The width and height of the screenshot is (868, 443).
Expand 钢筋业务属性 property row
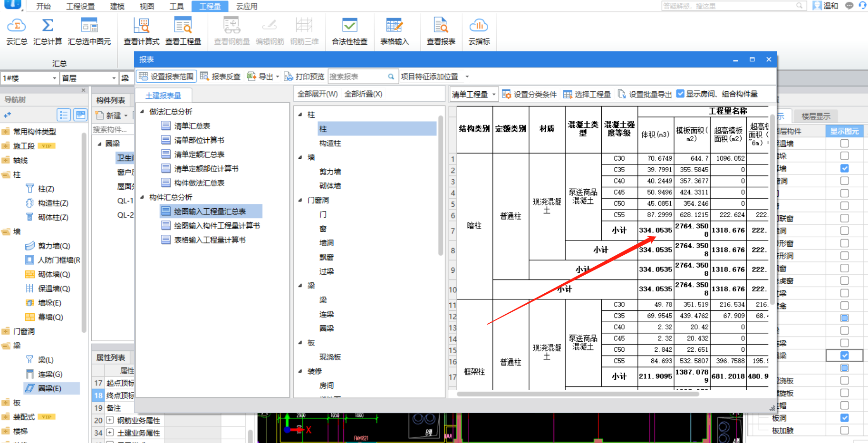pyautogui.click(x=110, y=420)
